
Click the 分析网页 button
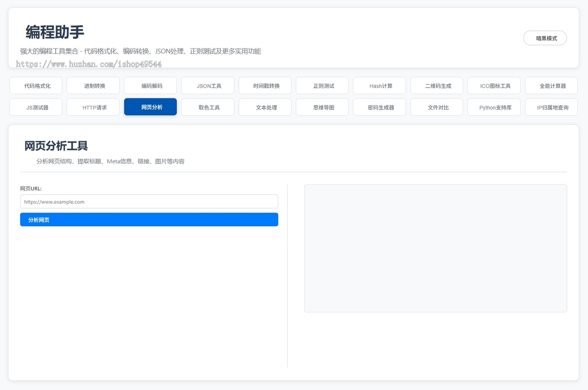[x=149, y=219]
